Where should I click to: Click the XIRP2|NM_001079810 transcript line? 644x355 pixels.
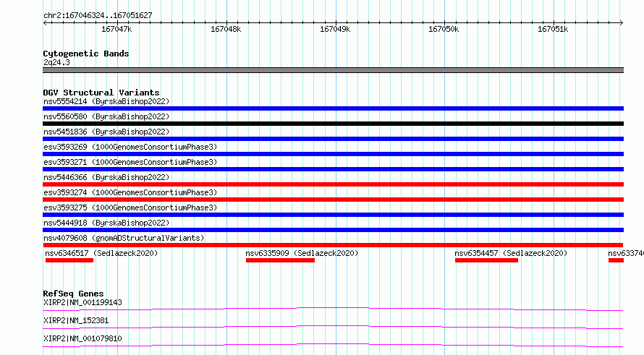click(x=333, y=345)
